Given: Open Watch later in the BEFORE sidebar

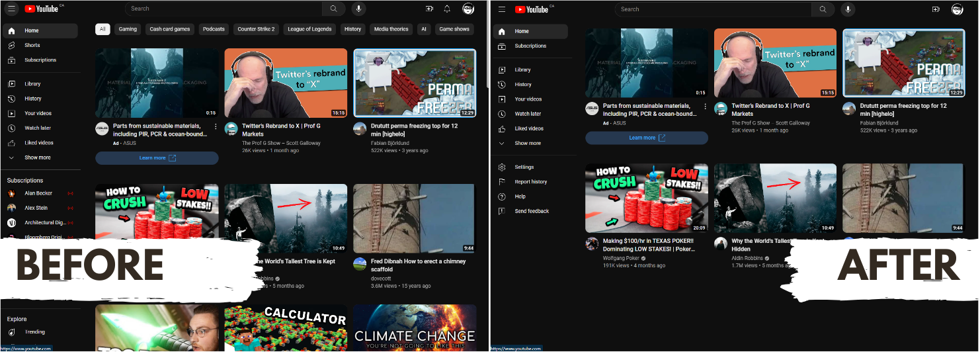Looking at the screenshot, I should point(40,128).
